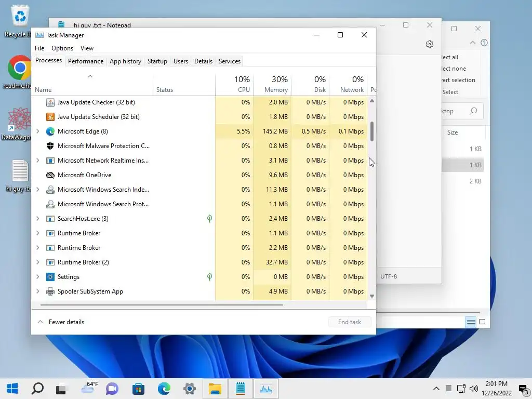Image resolution: width=532 pixels, height=399 pixels.
Task: Switch File Explorer to details view icon
Action: tap(471, 322)
